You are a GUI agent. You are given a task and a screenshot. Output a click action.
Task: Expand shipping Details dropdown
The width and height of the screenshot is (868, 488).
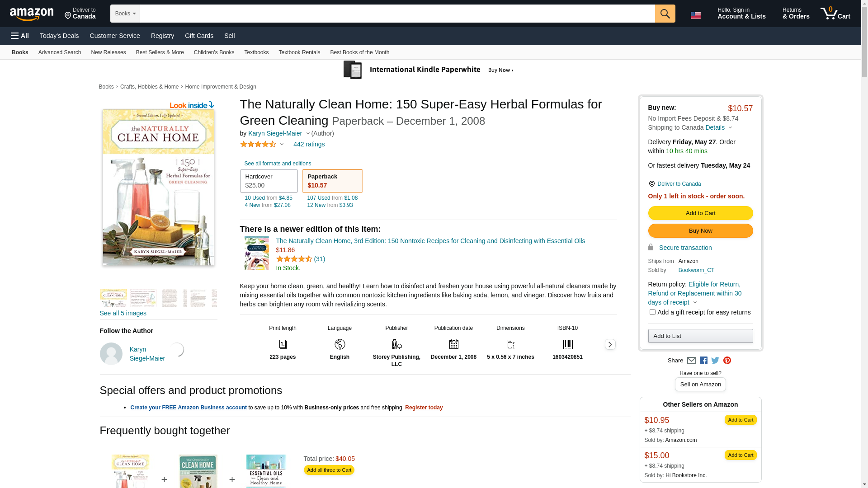718,128
